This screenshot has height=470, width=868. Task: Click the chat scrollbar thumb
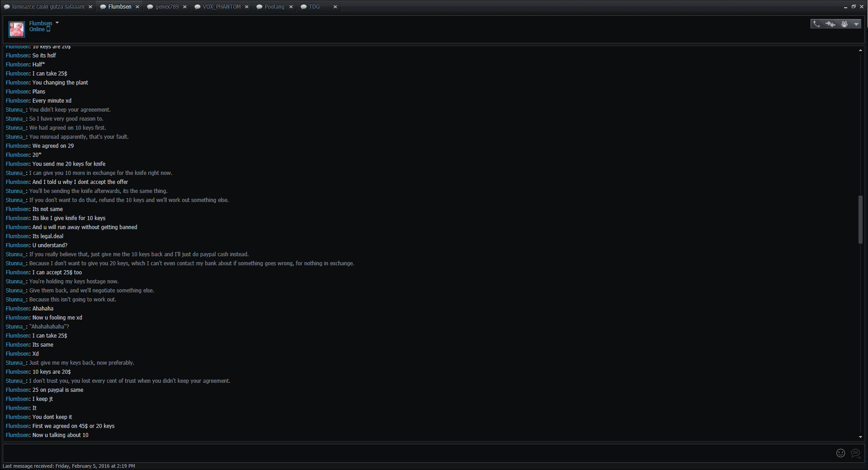coord(860,219)
